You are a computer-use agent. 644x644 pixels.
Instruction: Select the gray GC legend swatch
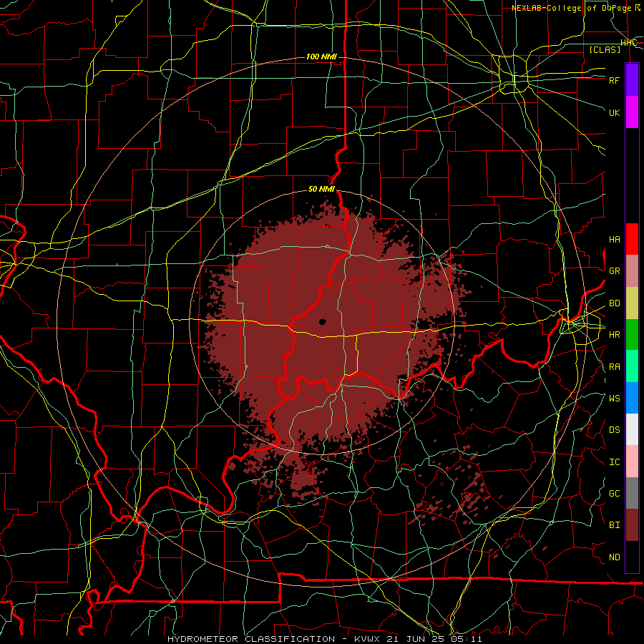point(632,493)
